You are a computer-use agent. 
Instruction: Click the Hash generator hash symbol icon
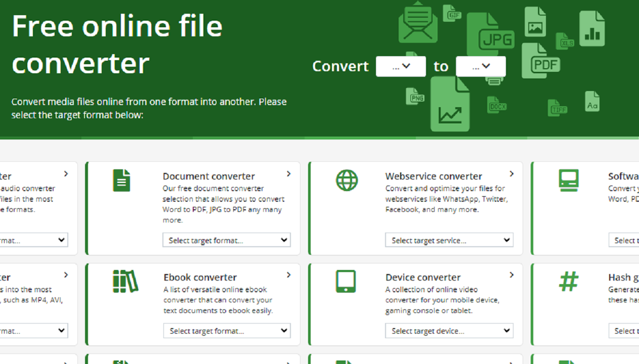point(568,281)
